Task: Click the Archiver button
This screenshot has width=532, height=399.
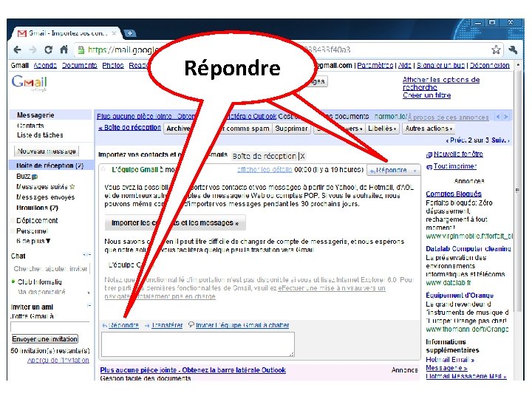Action: (x=178, y=129)
